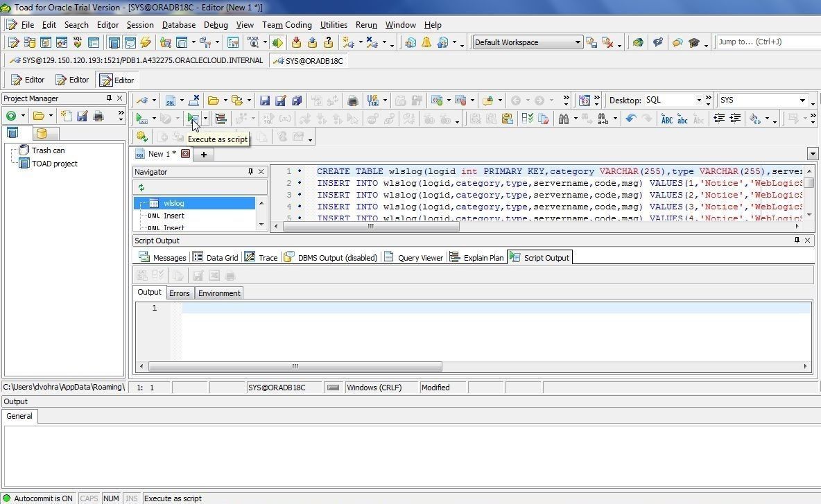Open the dropdown arrow beside Find binoculars icon
This screenshot has width=821, height=504.
click(x=576, y=119)
